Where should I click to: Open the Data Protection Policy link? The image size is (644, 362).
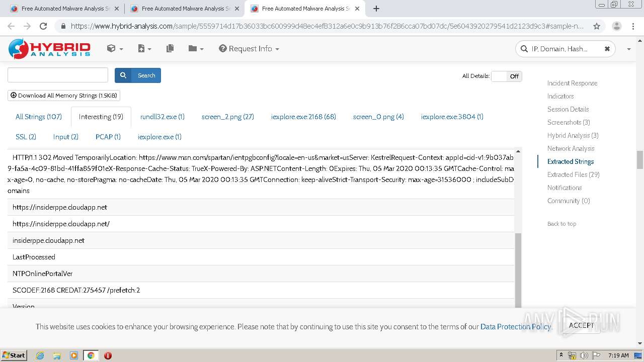[x=516, y=326]
